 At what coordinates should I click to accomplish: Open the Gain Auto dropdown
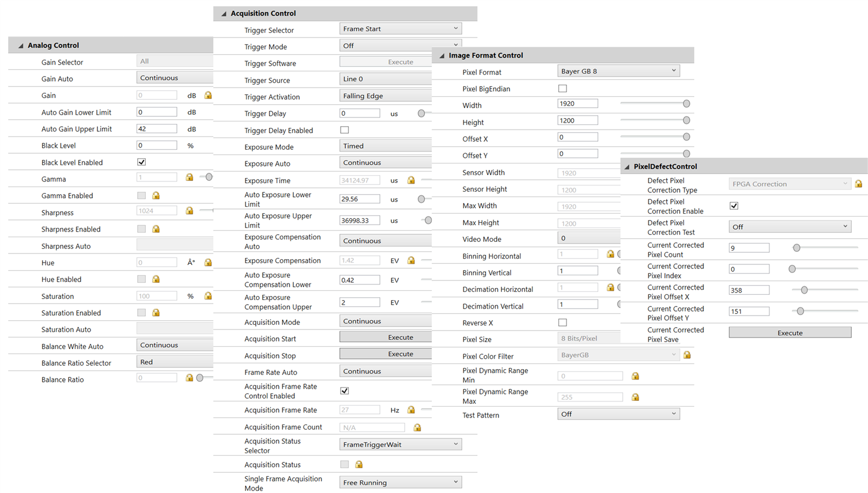175,78
